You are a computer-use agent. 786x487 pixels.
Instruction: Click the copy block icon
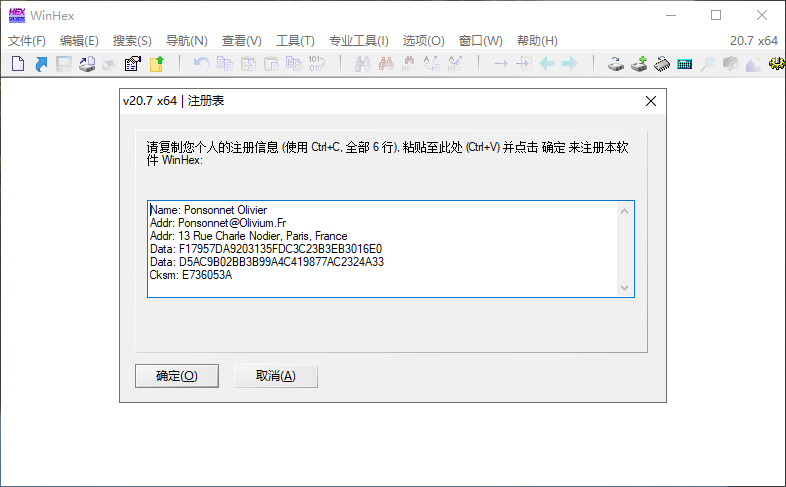(225, 64)
